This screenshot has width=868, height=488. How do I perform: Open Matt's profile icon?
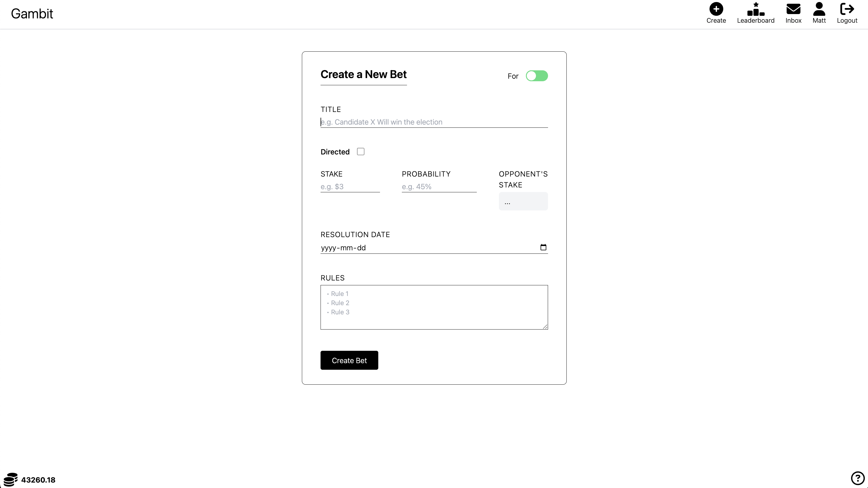(x=819, y=9)
